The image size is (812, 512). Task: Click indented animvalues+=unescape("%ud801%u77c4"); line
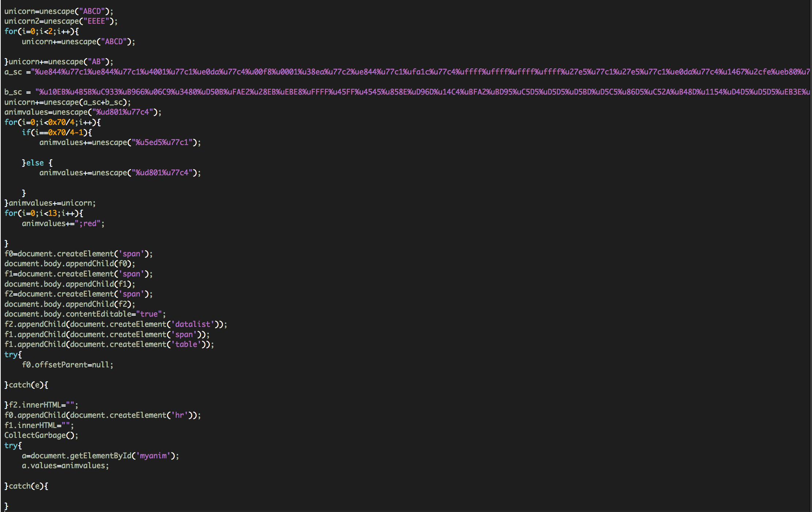(x=120, y=173)
